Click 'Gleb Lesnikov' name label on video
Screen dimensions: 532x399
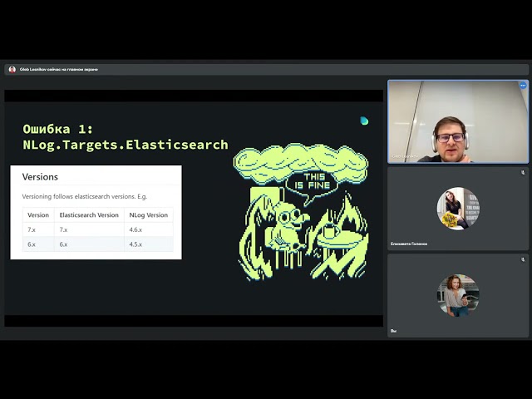pyautogui.click(x=405, y=156)
